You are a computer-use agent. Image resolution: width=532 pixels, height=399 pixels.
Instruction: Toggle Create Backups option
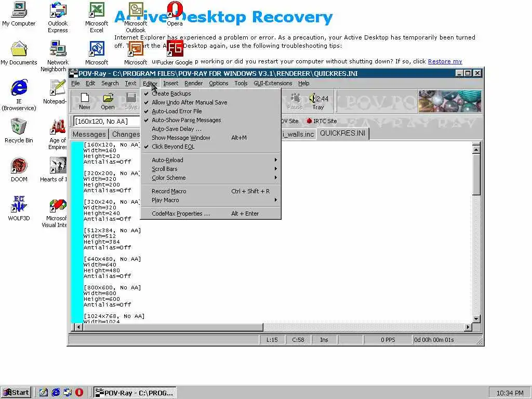[x=211, y=94]
